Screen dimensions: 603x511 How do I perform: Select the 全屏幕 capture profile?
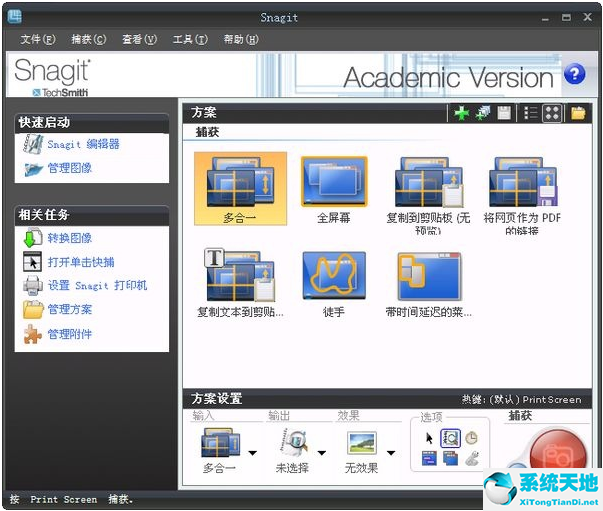click(x=334, y=190)
